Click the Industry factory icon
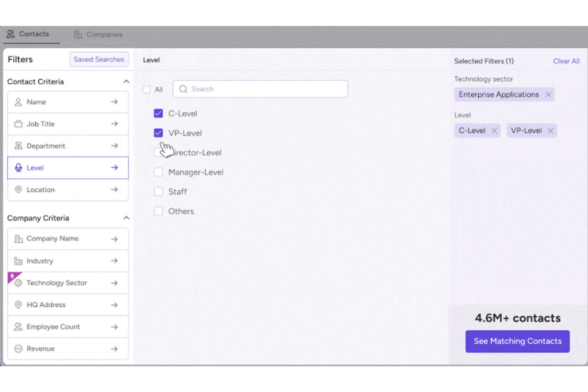The width and height of the screenshot is (588, 392). (x=18, y=261)
